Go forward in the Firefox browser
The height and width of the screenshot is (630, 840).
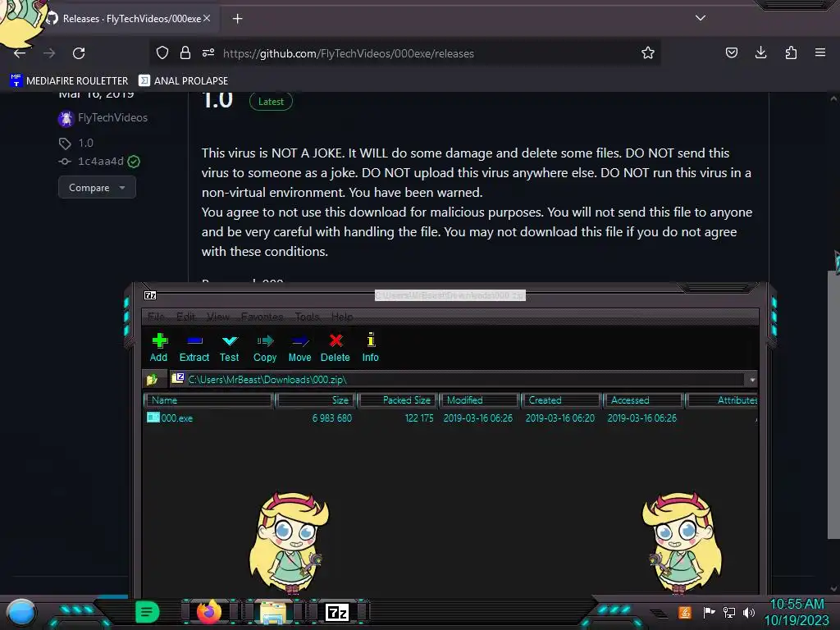click(x=49, y=53)
